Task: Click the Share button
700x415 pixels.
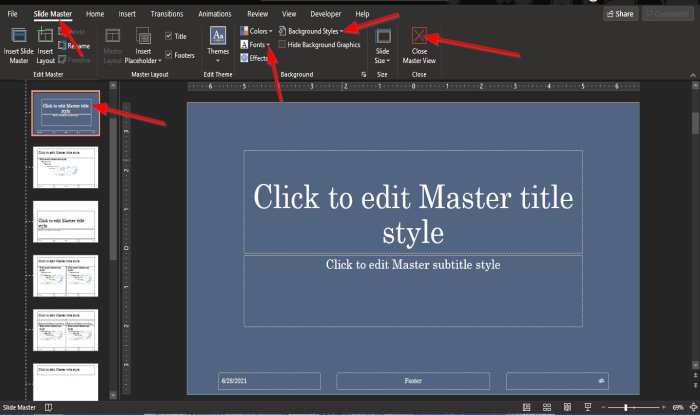Action: (x=620, y=14)
